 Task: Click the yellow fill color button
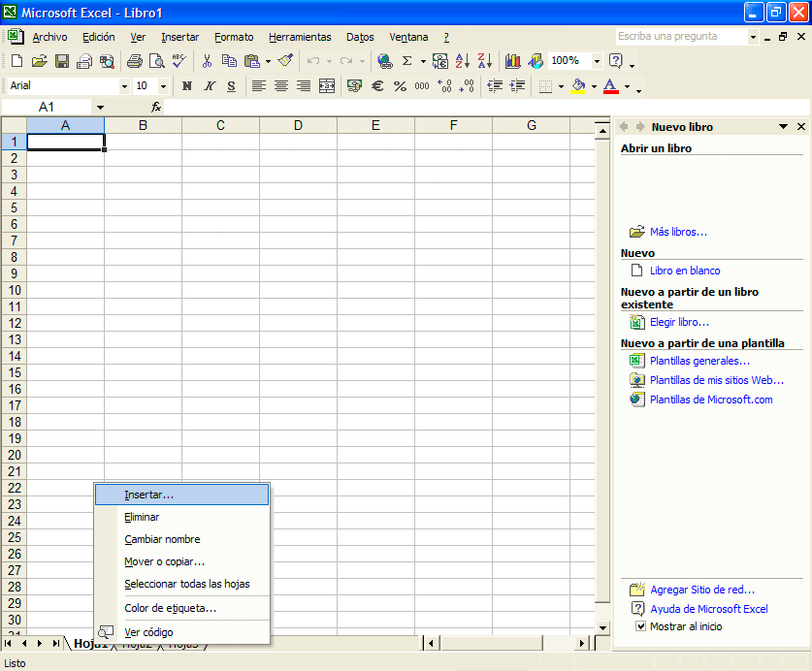[x=578, y=86]
